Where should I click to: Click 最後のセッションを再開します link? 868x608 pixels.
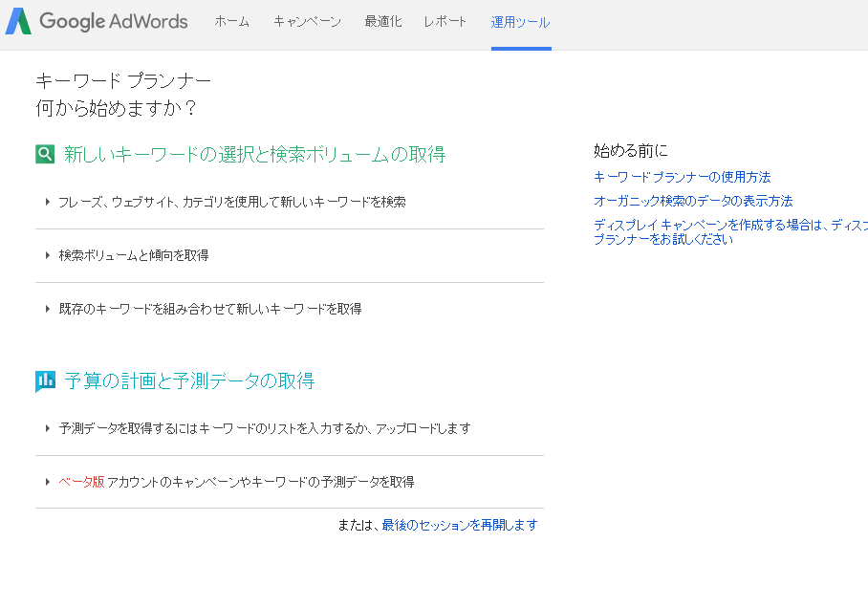pyautogui.click(x=460, y=525)
